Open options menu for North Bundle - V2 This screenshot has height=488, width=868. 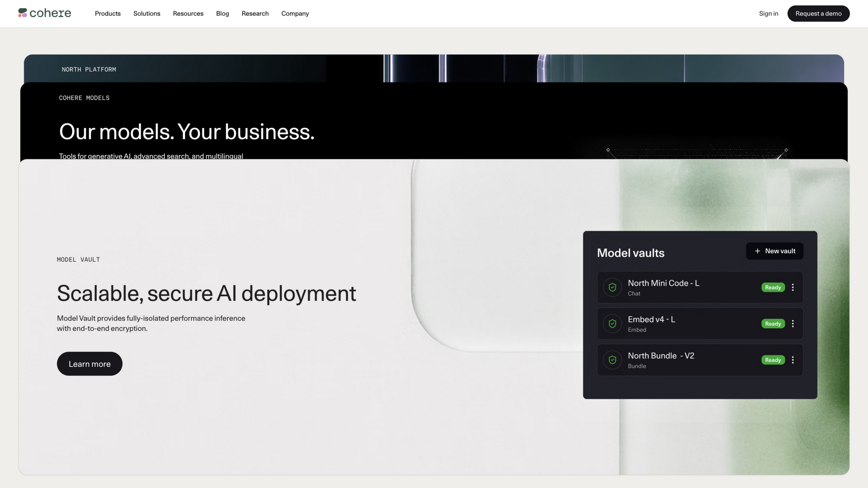pyautogui.click(x=793, y=360)
